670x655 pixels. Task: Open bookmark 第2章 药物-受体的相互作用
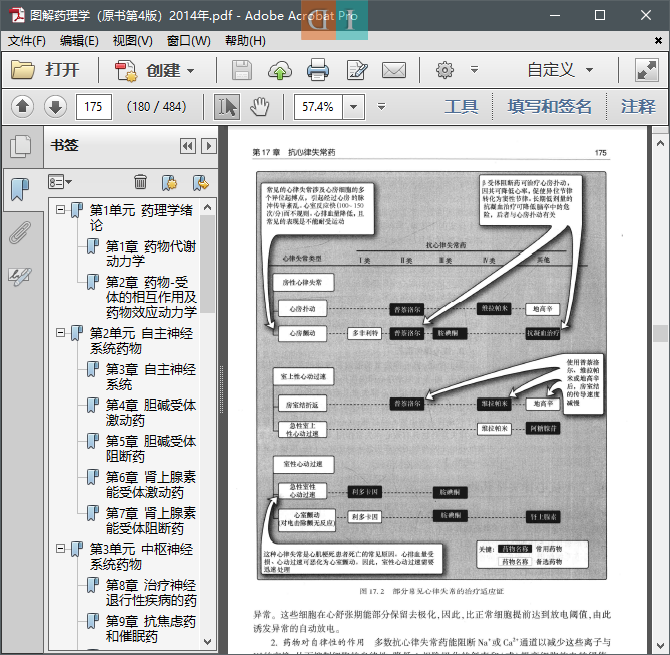point(151,297)
